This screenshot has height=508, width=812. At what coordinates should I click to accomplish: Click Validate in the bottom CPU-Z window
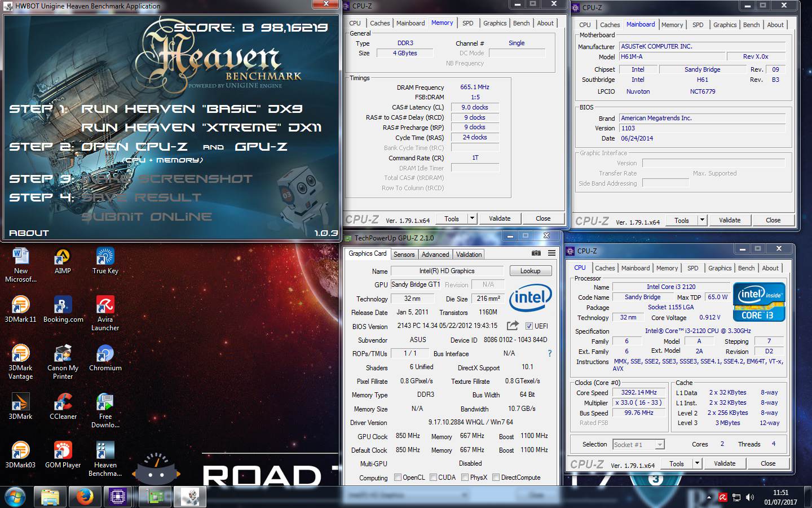coord(725,463)
